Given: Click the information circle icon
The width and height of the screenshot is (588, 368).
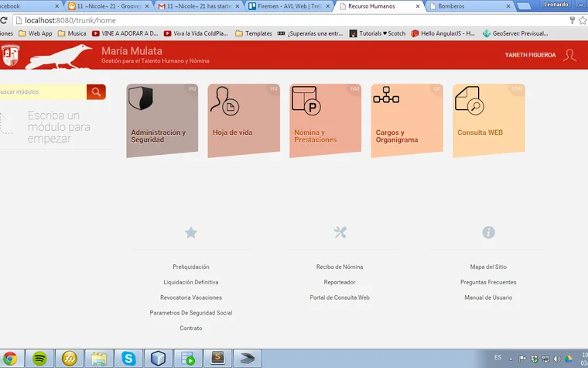Looking at the screenshot, I should click(x=488, y=232).
